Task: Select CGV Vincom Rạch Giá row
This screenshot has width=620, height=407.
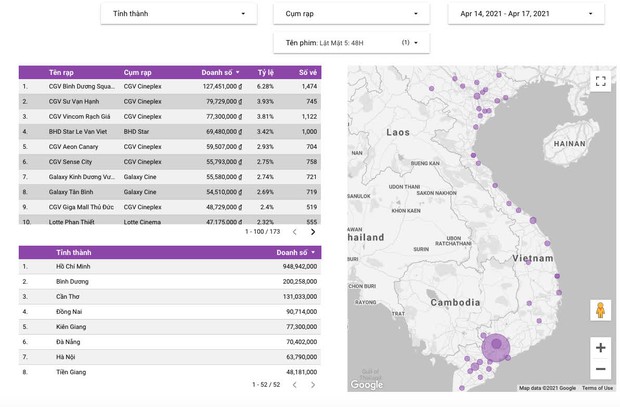Action: 170,116
